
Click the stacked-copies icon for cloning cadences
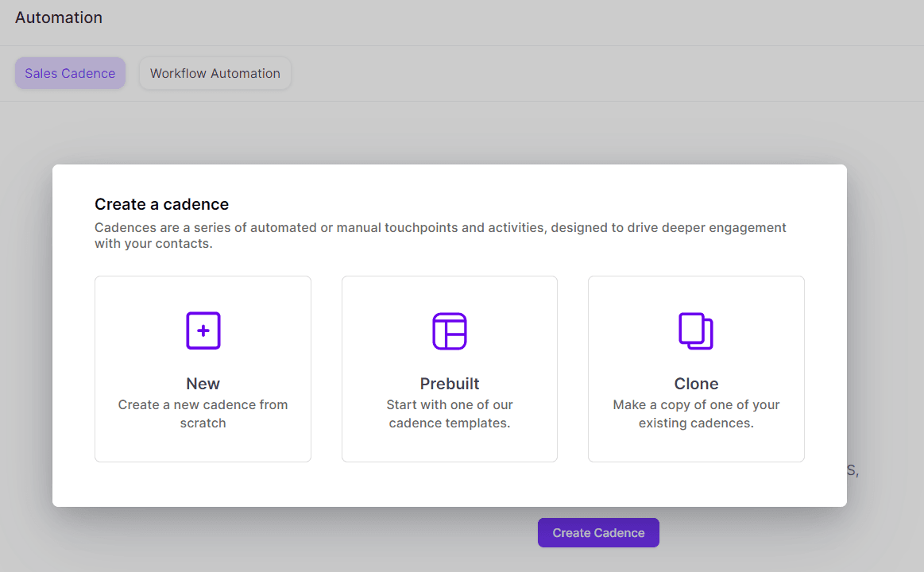[696, 330]
